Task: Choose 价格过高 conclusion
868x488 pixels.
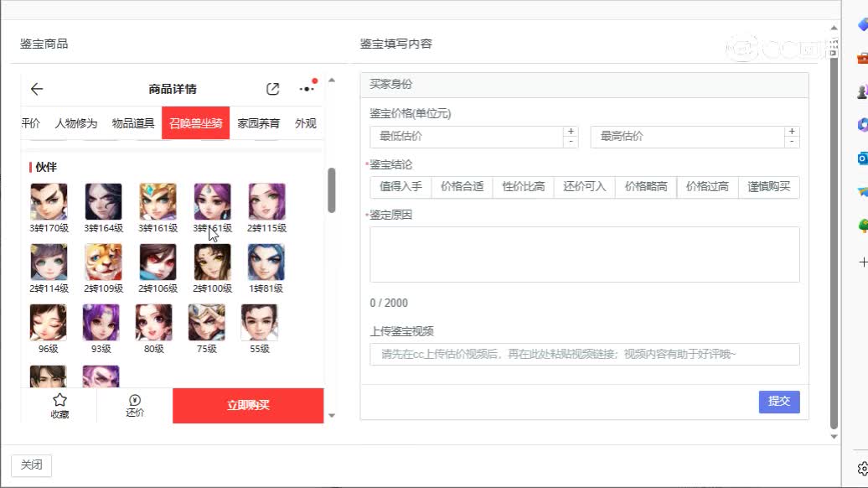Action: coord(707,187)
